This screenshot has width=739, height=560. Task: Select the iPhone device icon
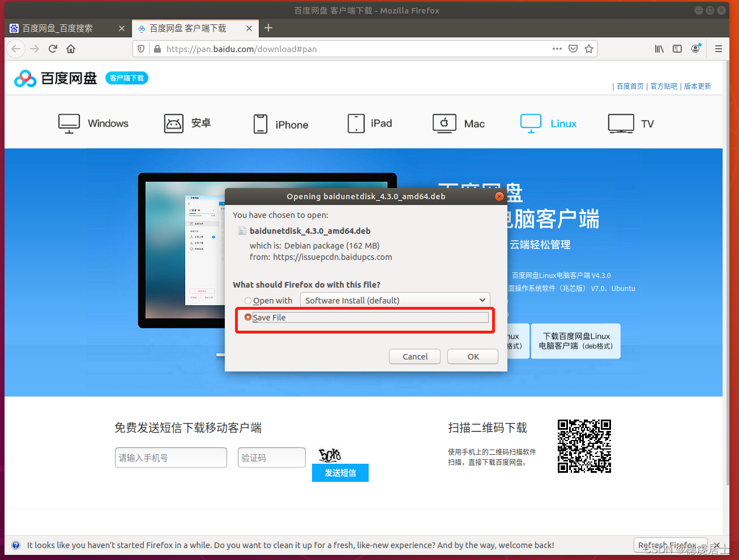click(x=260, y=124)
